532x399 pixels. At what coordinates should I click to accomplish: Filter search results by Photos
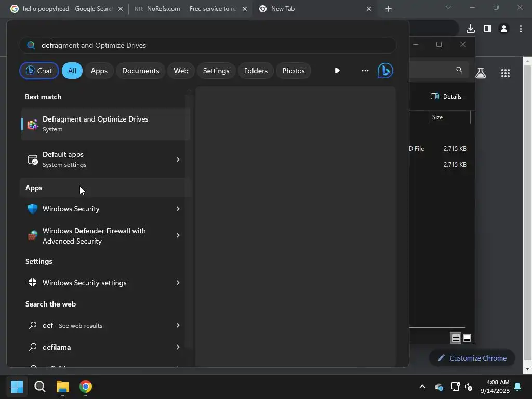[294, 71]
